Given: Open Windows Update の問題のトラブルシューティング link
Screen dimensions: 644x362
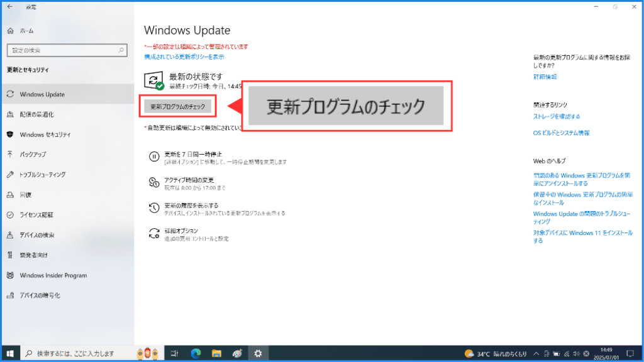Looking at the screenshot, I should pyautogui.click(x=582, y=217).
